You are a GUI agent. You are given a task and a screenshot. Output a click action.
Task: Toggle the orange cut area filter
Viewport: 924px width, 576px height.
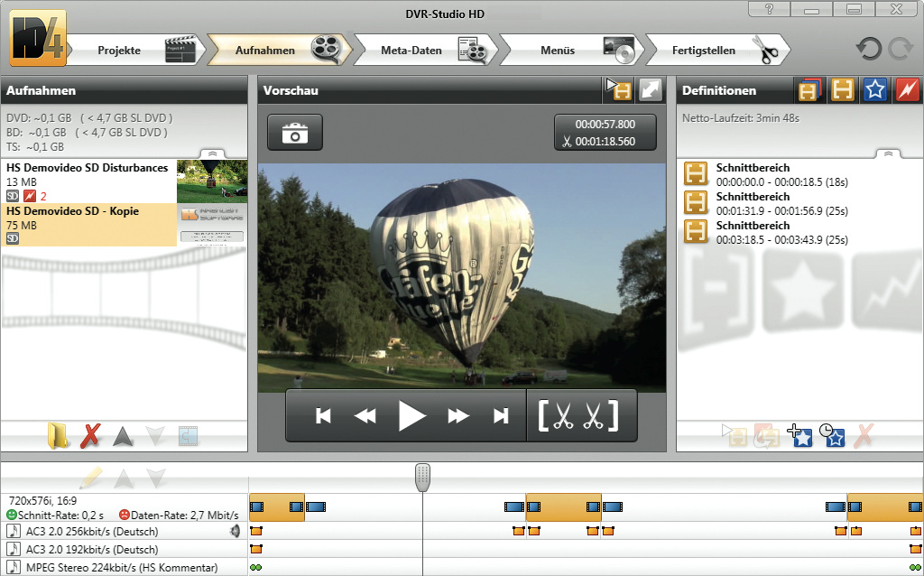point(843,90)
